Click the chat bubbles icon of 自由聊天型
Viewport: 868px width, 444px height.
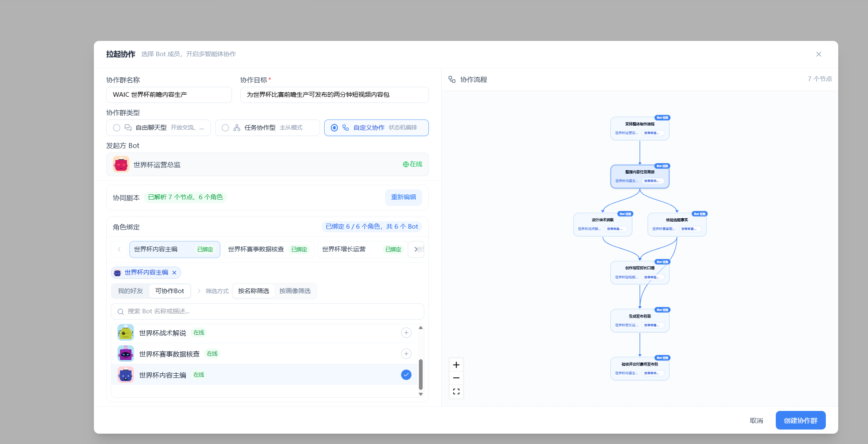128,128
